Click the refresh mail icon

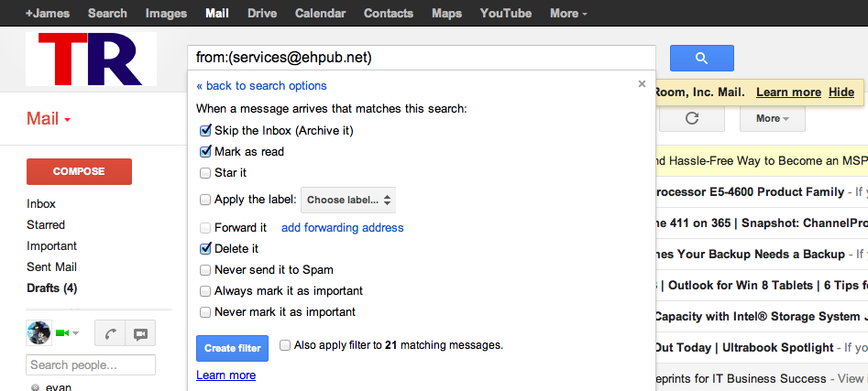[x=691, y=118]
